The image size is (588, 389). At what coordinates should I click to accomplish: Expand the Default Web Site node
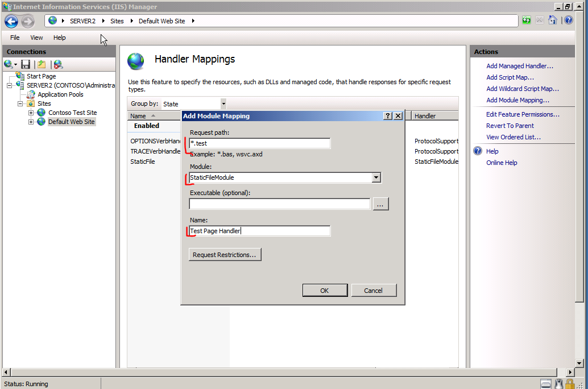coord(31,122)
